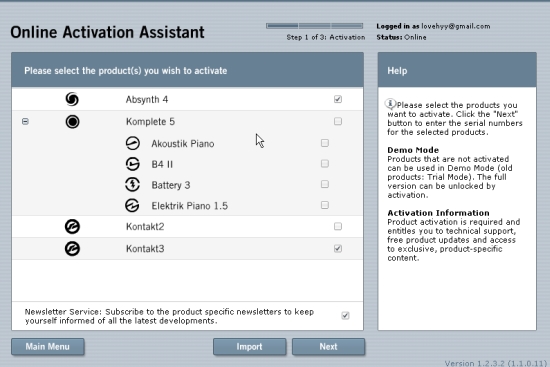Disable the Newsletter Service subscription checkbox
Image resolution: width=550 pixels, height=367 pixels.
(346, 315)
